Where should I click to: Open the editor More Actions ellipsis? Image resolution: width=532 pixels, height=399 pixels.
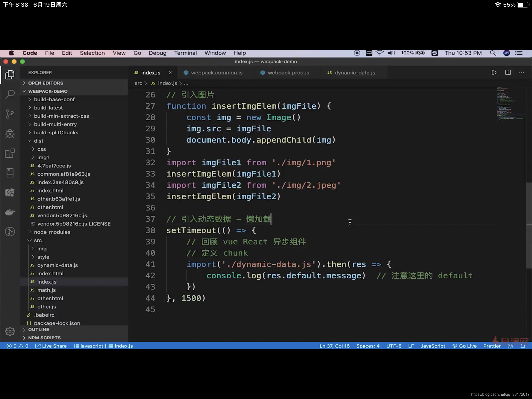[521, 73]
